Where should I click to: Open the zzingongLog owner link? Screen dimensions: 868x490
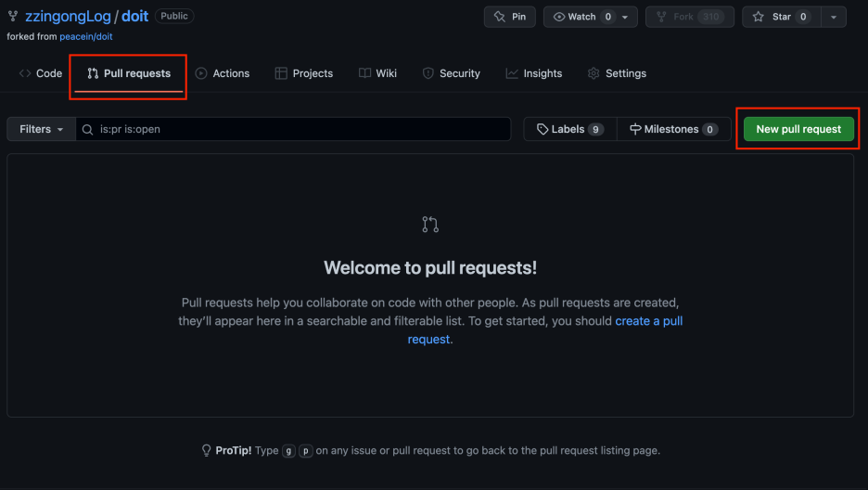68,16
